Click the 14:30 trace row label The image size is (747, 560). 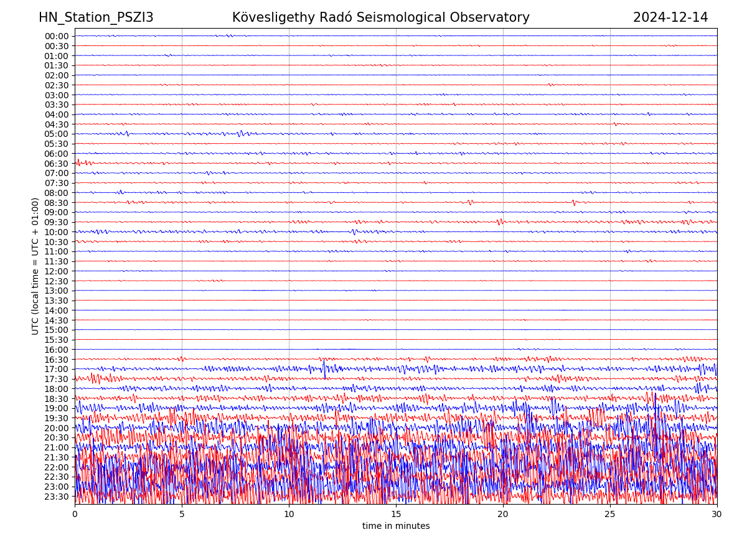pyautogui.click(x=57, y=320)
